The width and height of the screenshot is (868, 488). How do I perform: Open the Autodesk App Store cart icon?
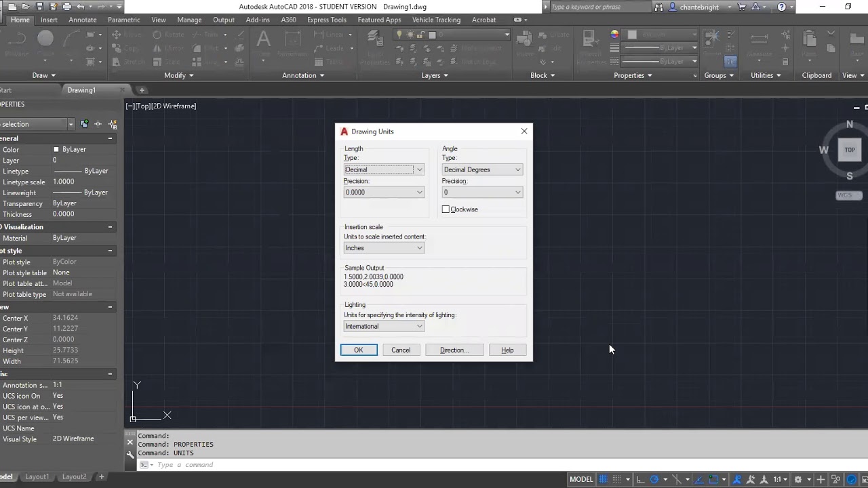click(742, 7)
